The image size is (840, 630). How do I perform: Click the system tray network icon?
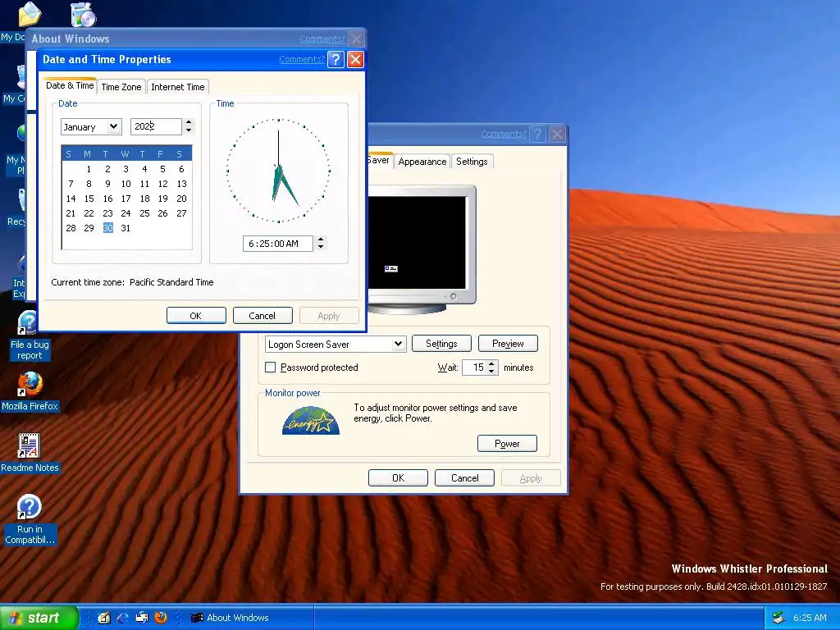click(778, 618)
